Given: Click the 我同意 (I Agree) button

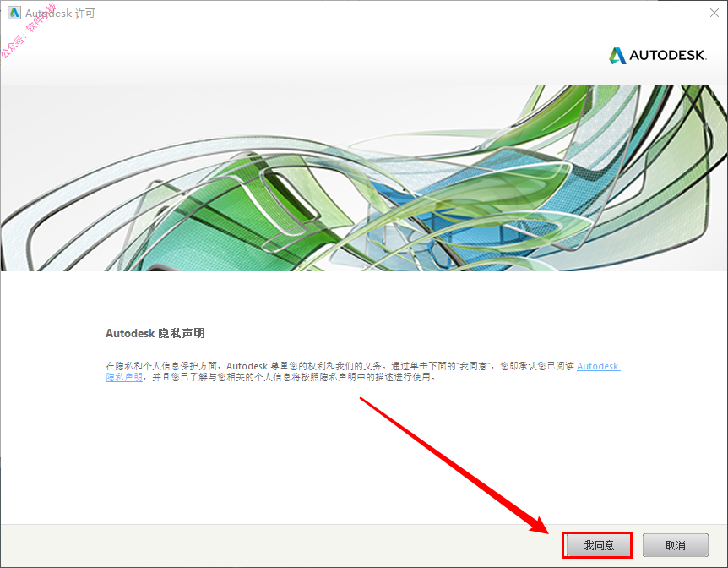Looking at the screenshot, I should [597, 545].
